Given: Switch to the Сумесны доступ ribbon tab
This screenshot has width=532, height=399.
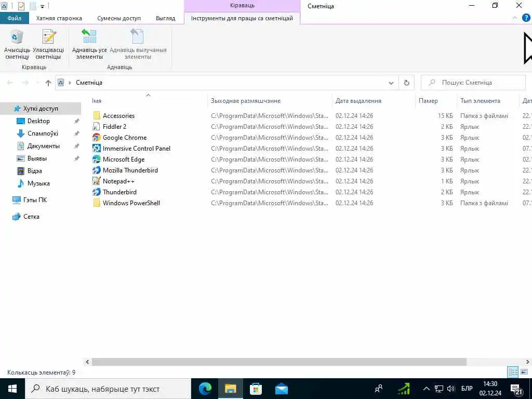Looking at the screenshot, I should [x=119, y=18].
